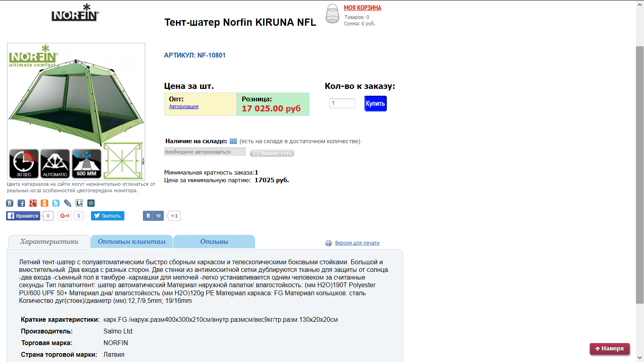
Task: Click the article number NF-10801
Action: tap(211, 55)
